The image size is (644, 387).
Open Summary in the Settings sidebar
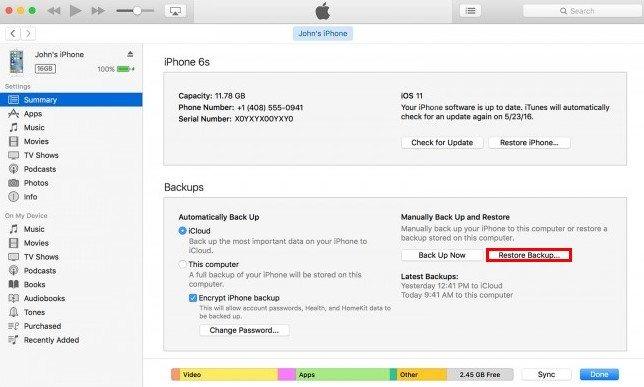point(71,100)
